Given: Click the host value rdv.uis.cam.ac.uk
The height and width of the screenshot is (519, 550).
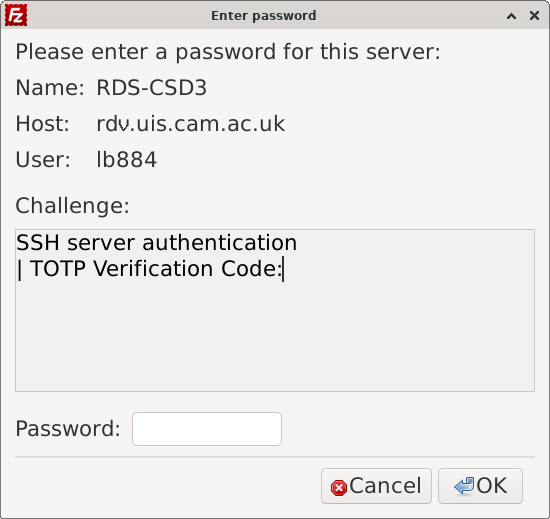Looking at the screenshot, I should click(x=190, y=123).
